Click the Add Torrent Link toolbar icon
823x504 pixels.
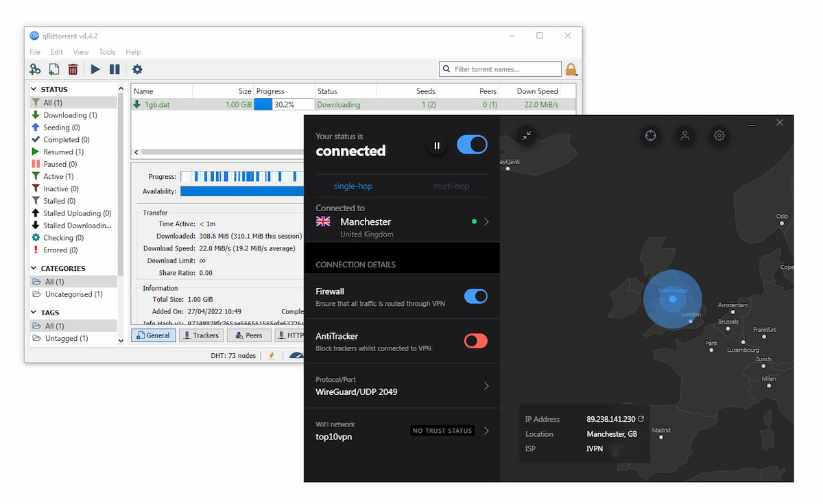coord(34,69)
